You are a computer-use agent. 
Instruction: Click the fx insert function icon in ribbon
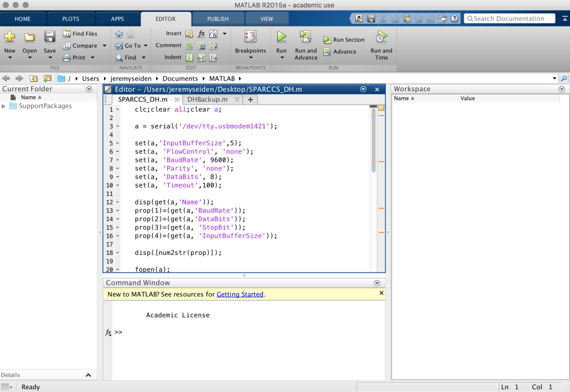click(x=201, y=34)
